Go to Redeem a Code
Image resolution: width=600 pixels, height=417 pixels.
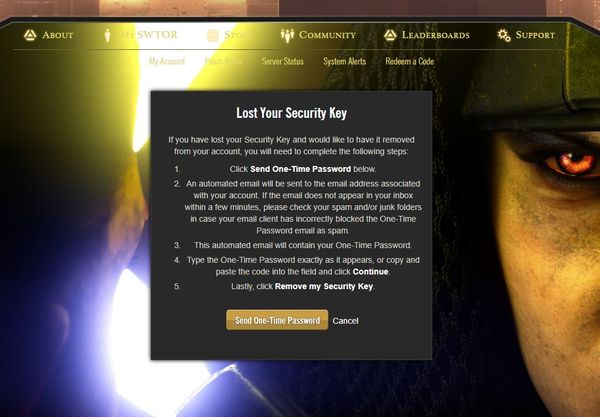tap(409, 61)
